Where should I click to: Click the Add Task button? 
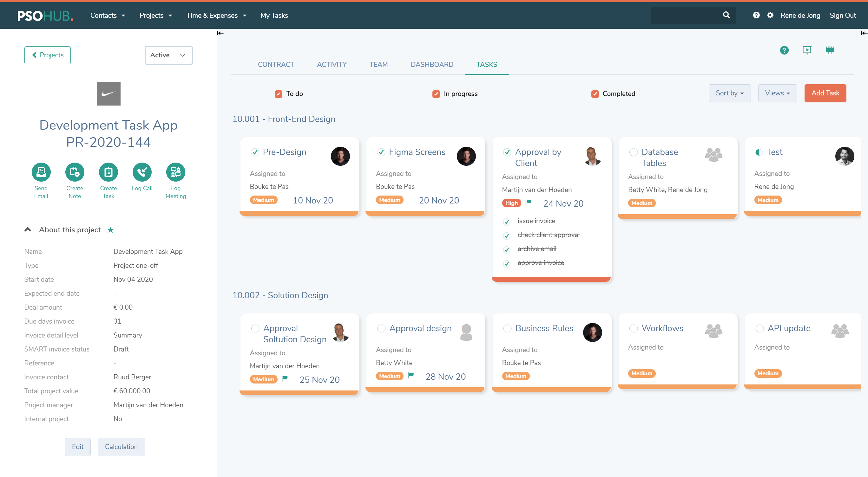click(x=825, y=93)
